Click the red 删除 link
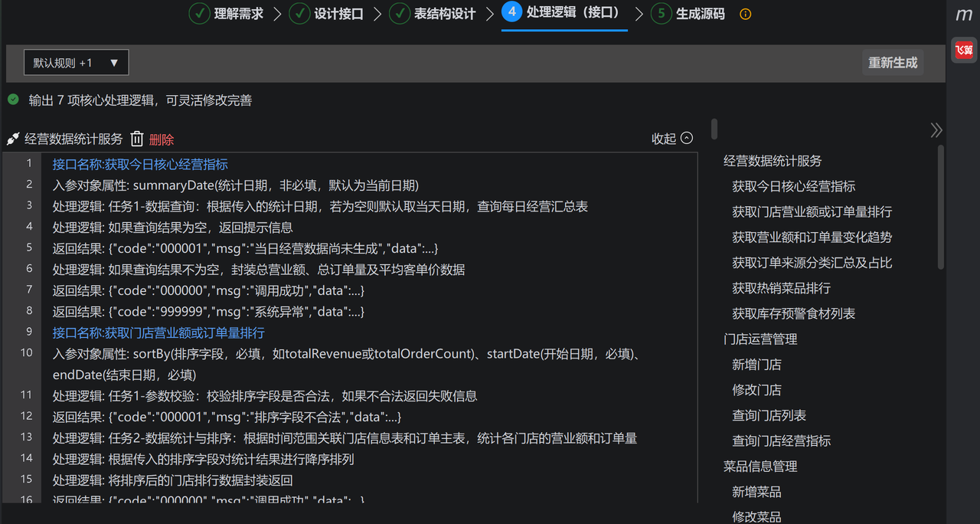 [x=162, y=139]
